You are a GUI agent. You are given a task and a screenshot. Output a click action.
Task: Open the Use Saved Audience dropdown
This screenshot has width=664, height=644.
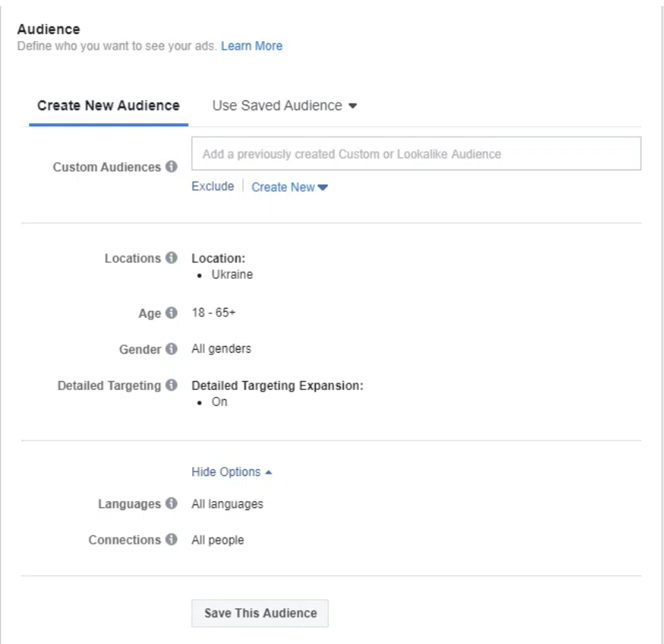coord(284,106)
